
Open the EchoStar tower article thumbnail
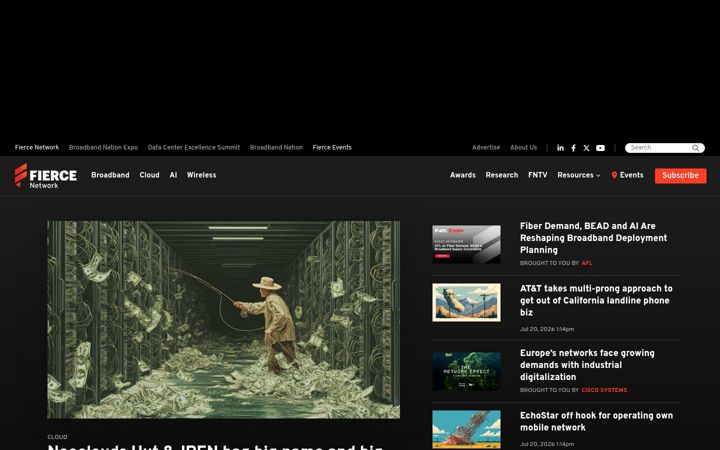pyautogui.click(x=467, y=429)
